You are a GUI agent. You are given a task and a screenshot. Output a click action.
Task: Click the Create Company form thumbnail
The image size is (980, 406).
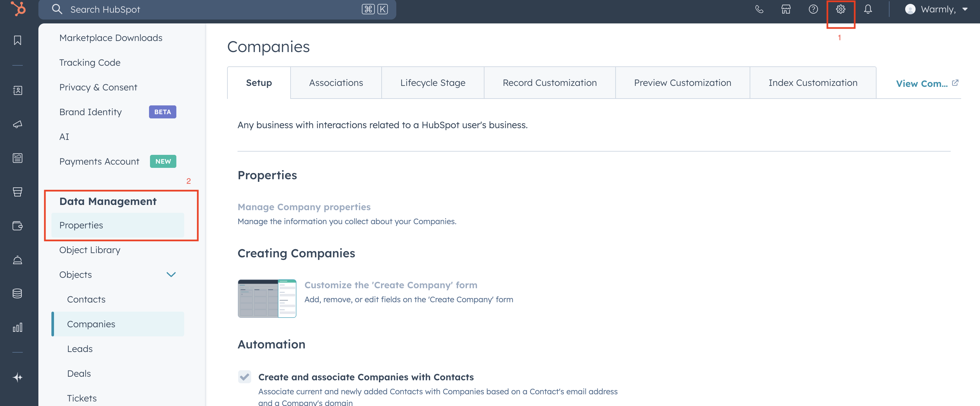tap(267, 298)
